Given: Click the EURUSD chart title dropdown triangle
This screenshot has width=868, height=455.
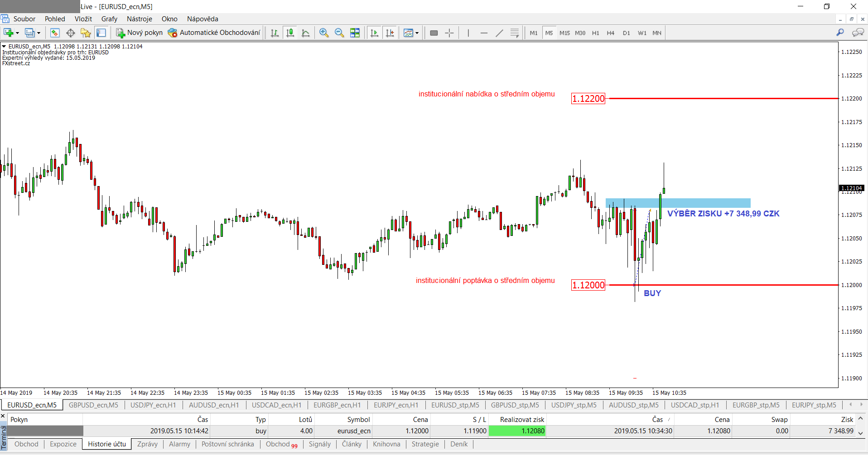Looking at the screenshot, I should 4,46.
